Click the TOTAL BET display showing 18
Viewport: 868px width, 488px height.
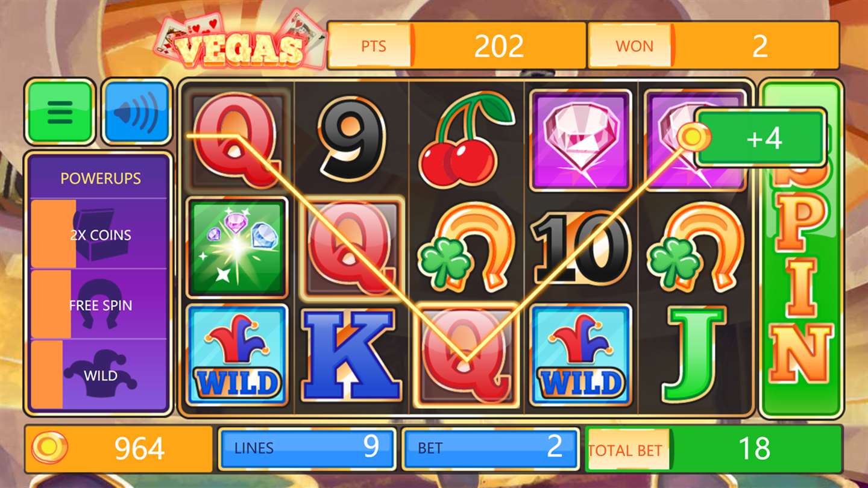pyautogui.click(x=713, y=449)
